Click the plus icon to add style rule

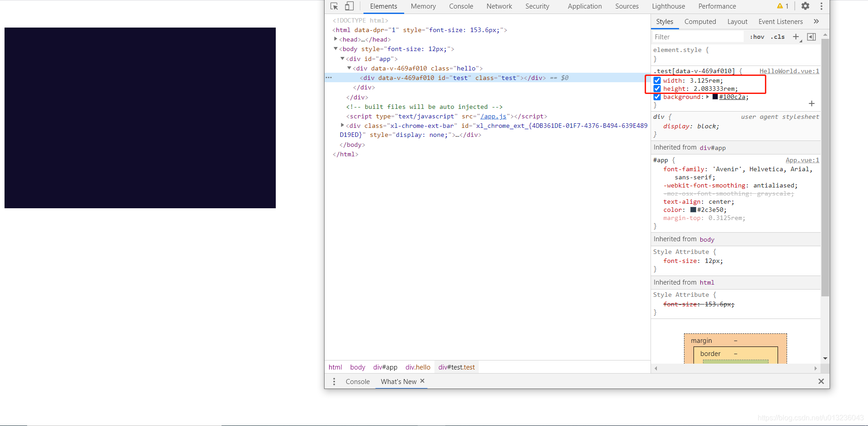coord(796,37)
